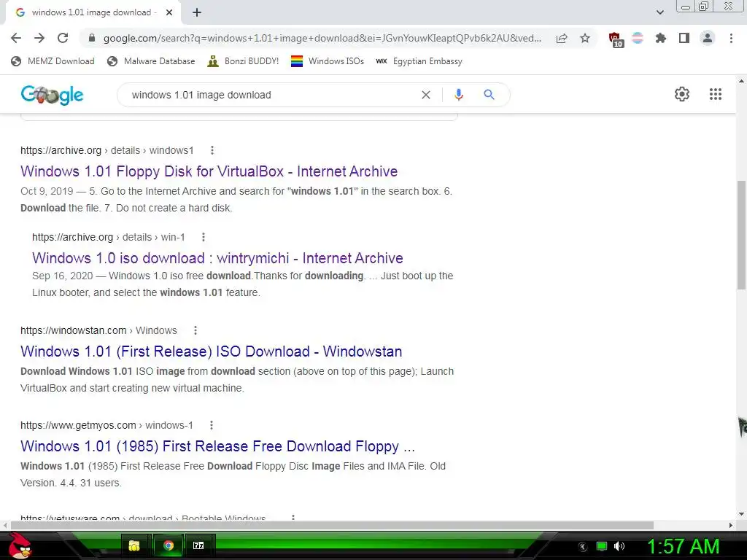The height and width of the screenshot is (560, 747).
Task: Open a new browser tab
Action: 197,12
